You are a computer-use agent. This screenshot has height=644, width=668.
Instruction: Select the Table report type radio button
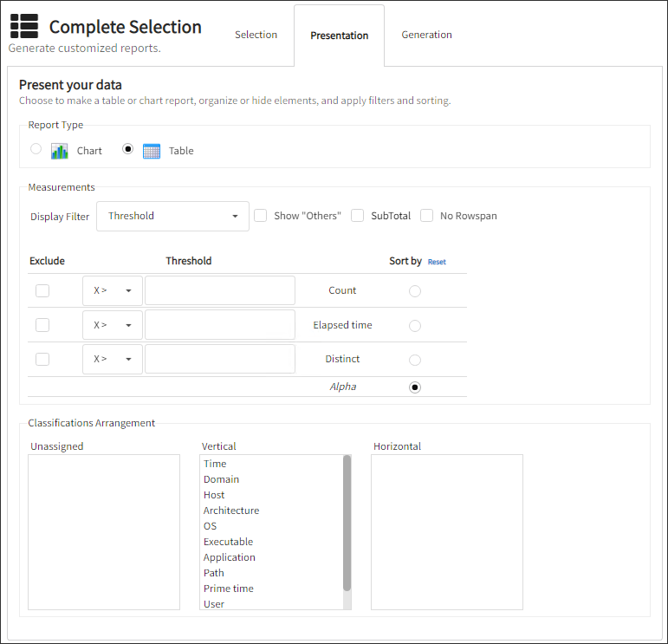coord(128,149)
